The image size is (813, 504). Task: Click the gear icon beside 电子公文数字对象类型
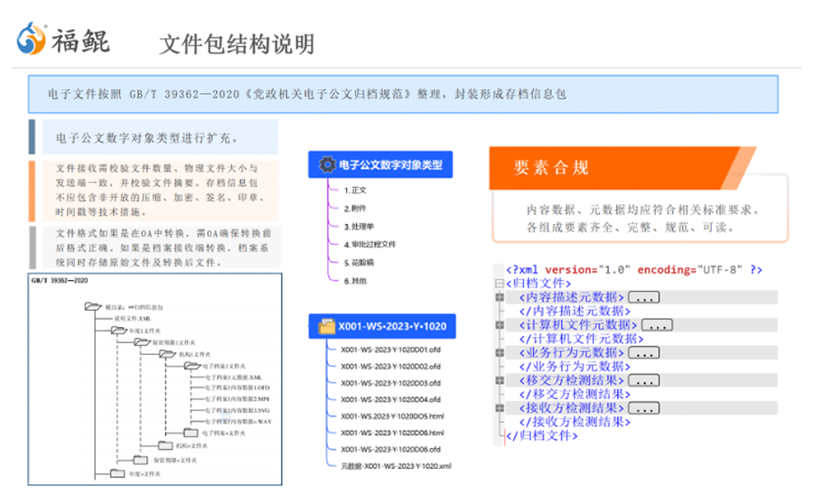[327, 164]
